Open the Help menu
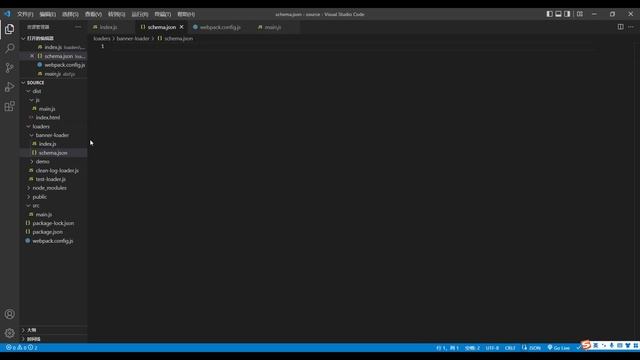This screenshot has height=360, width=640. 186,14
